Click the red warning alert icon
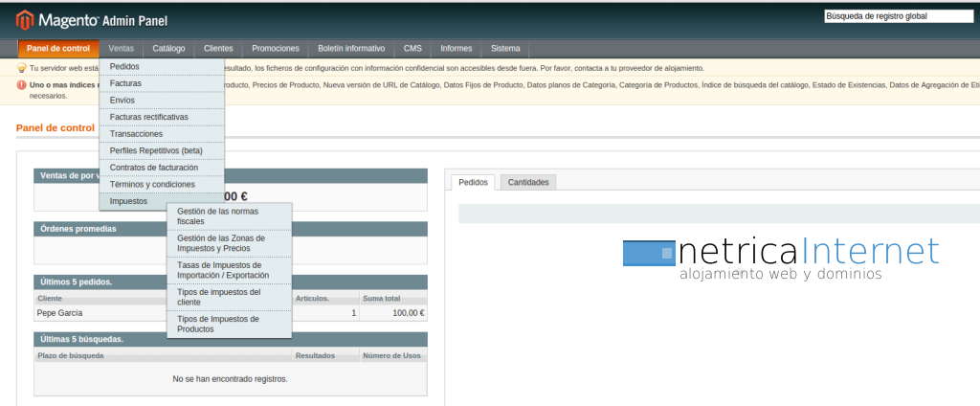This screenshot has height=406, width=980. tap(22, 84)
